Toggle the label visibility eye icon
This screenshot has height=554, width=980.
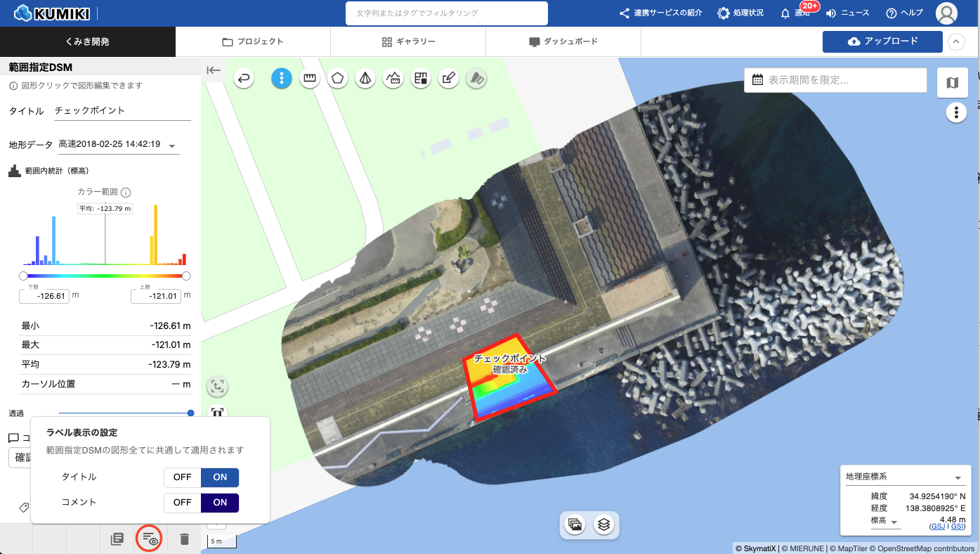(150, 539)
